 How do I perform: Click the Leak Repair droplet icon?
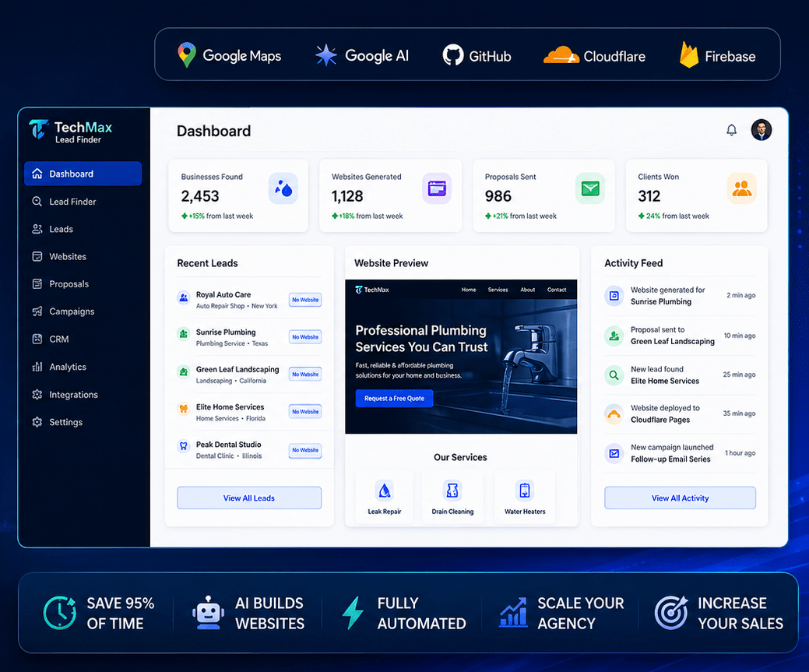(x=385, y=491)
